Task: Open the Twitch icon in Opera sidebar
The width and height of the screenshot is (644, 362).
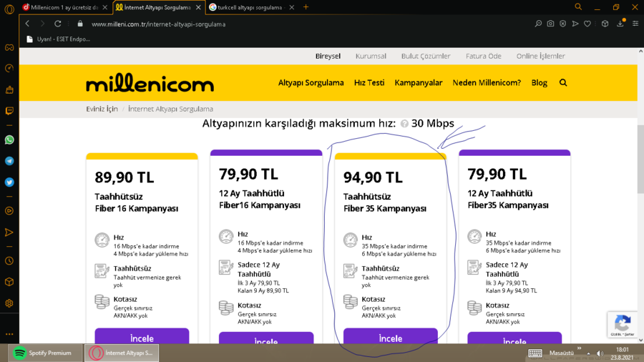Action: [x=9, y=111]
